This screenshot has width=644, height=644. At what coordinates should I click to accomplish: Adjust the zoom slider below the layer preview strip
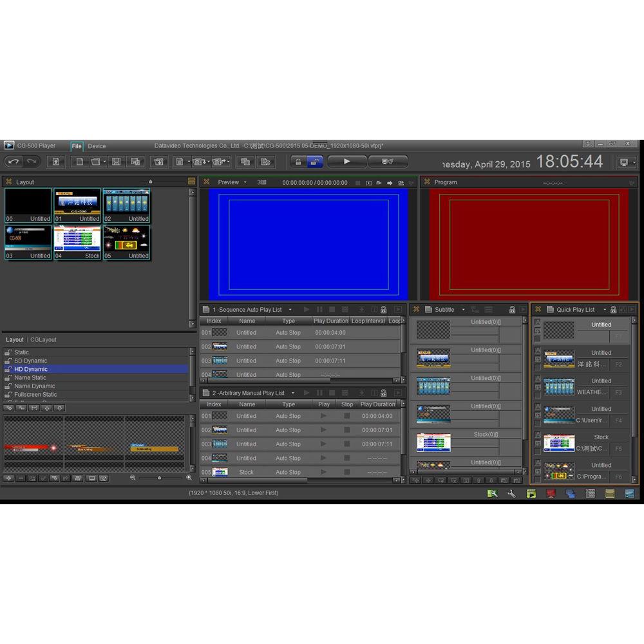(160, 478)
